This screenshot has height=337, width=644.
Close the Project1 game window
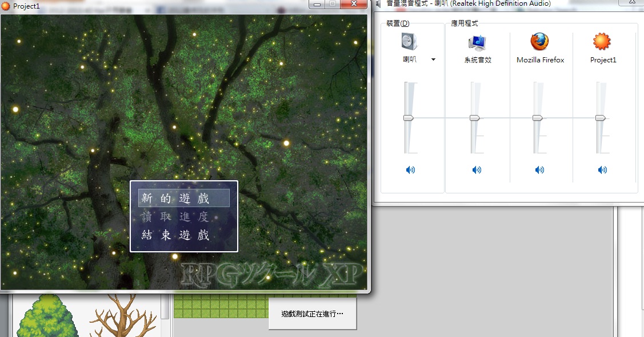(354, 4)
